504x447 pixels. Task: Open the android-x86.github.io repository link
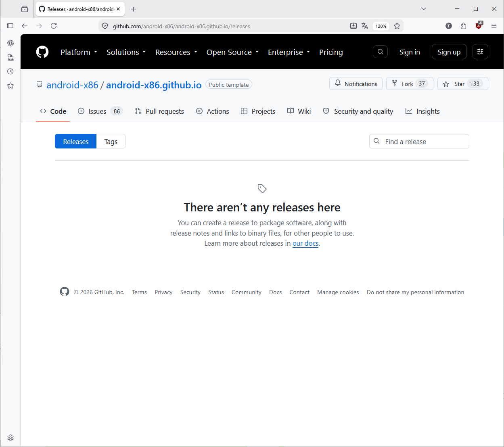(x=154, y=85)
